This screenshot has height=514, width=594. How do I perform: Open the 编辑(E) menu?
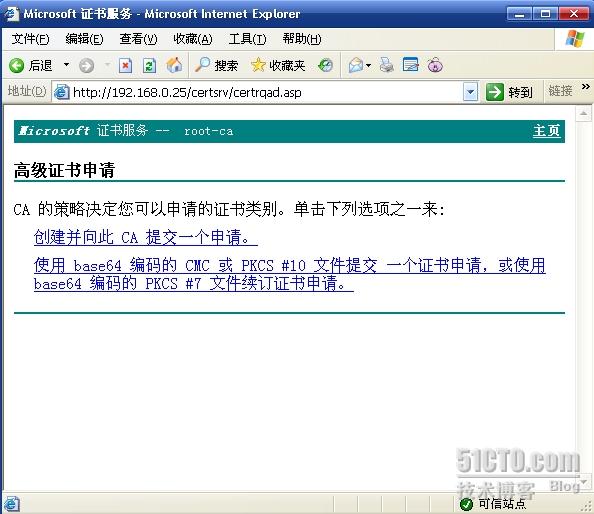84,39
